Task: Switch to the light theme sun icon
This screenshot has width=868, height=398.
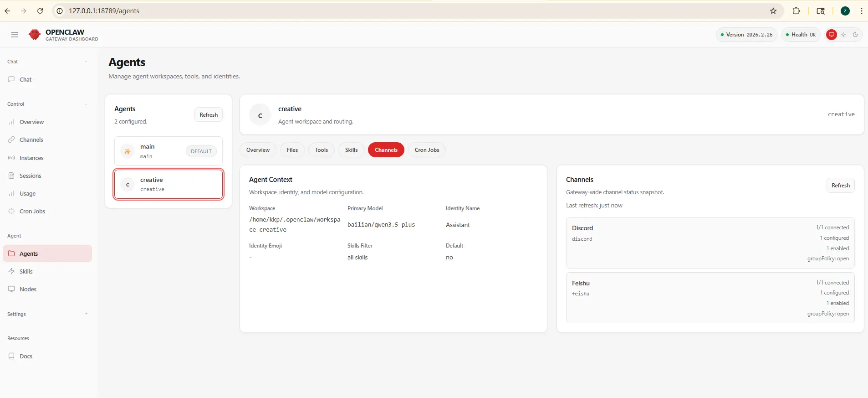Action: (843, 35)
